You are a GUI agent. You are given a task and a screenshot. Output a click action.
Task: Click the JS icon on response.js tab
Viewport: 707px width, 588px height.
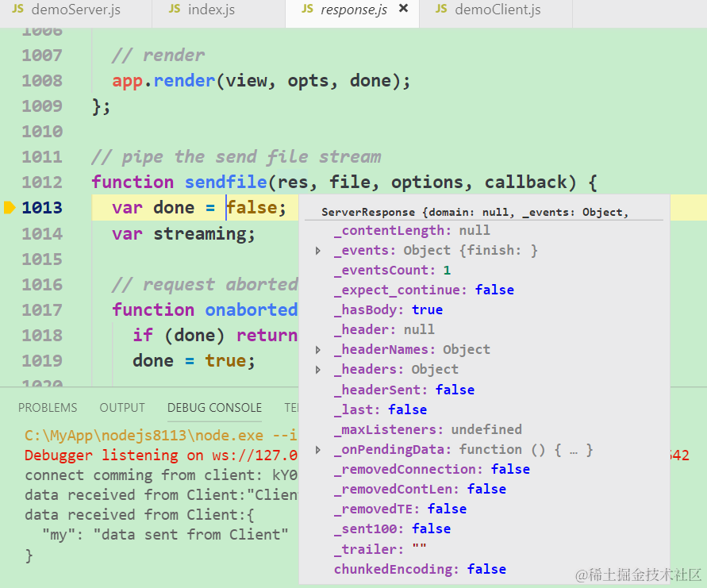[307, 9]
